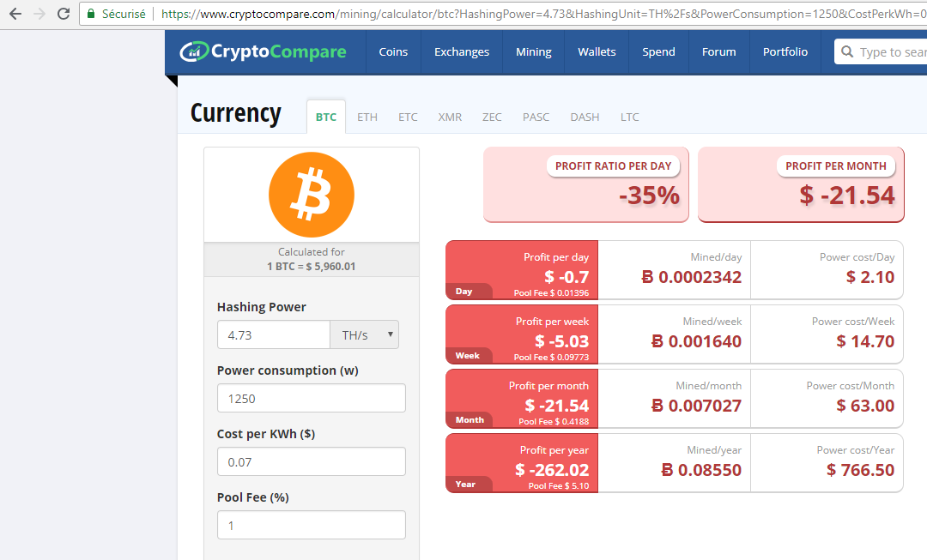Click the Pool Fee $ 5.10 text
The height and width of the screenshot is (560, 927).
559,486
